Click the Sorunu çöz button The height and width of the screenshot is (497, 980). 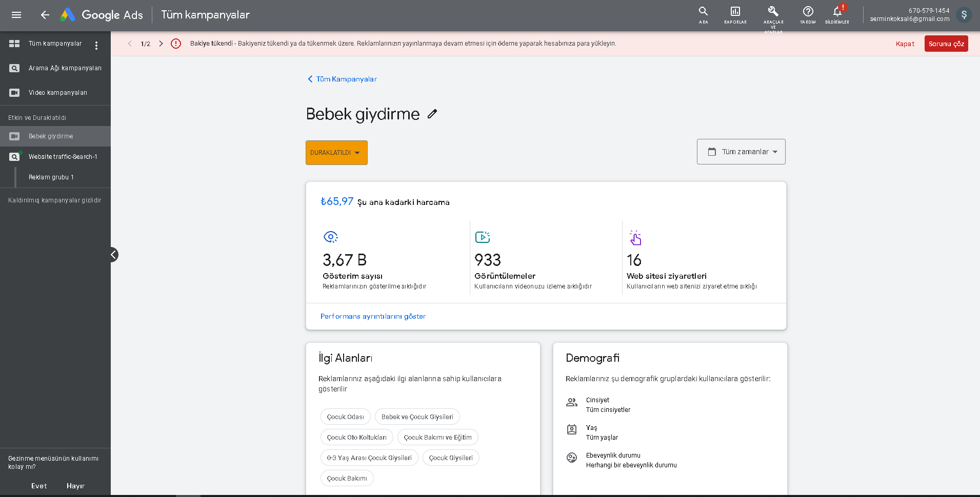click(x=946, y=44)
